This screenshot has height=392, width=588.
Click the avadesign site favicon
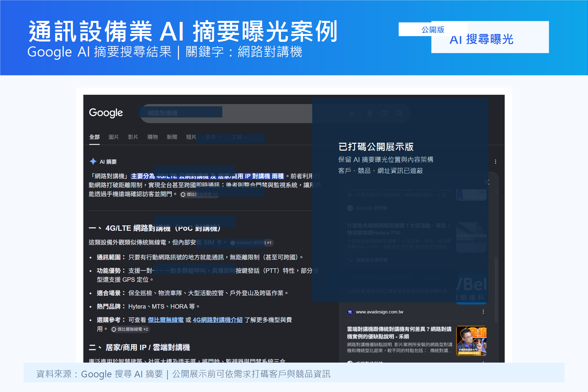[x=350, y=312]
